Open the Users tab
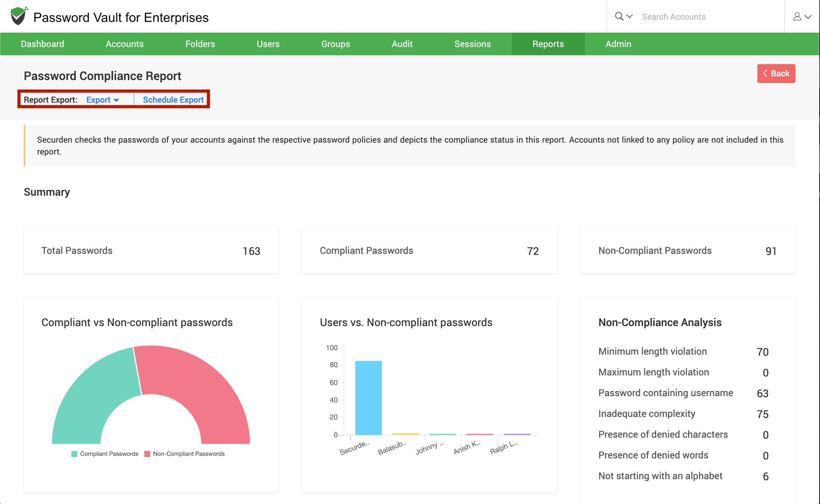Image resolution: width=820 pixels, height=504 pixels. [268, 44]
